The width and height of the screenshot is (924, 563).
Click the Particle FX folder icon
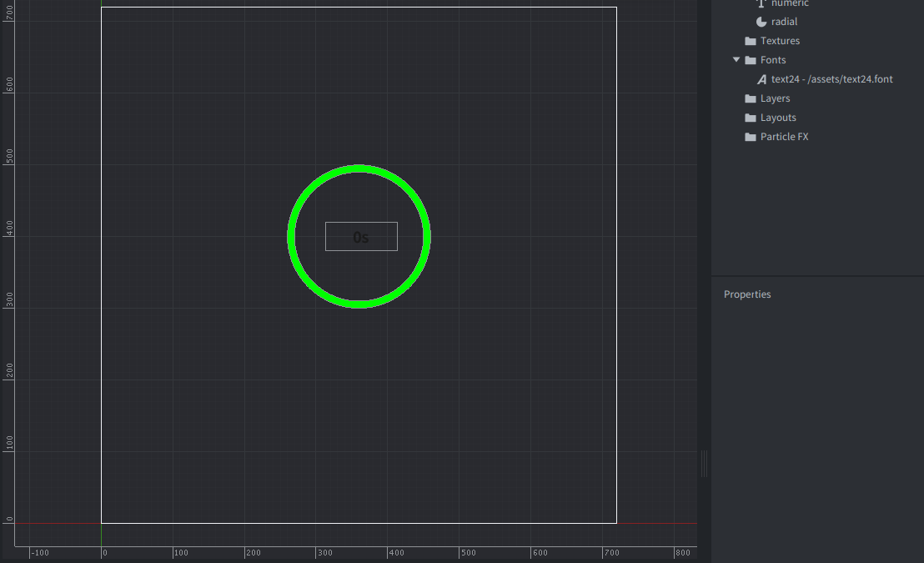coord(751,137)
